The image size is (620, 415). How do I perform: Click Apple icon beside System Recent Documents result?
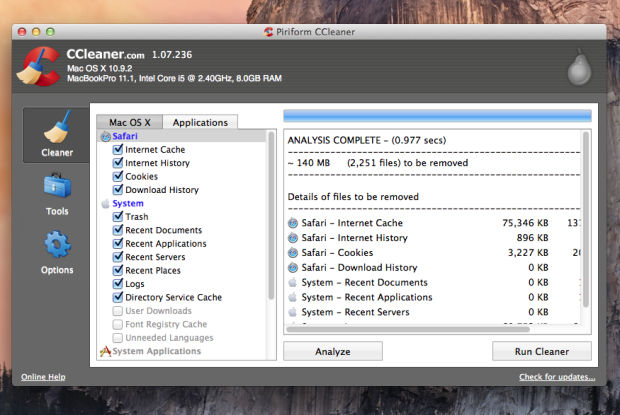(293, 283)
